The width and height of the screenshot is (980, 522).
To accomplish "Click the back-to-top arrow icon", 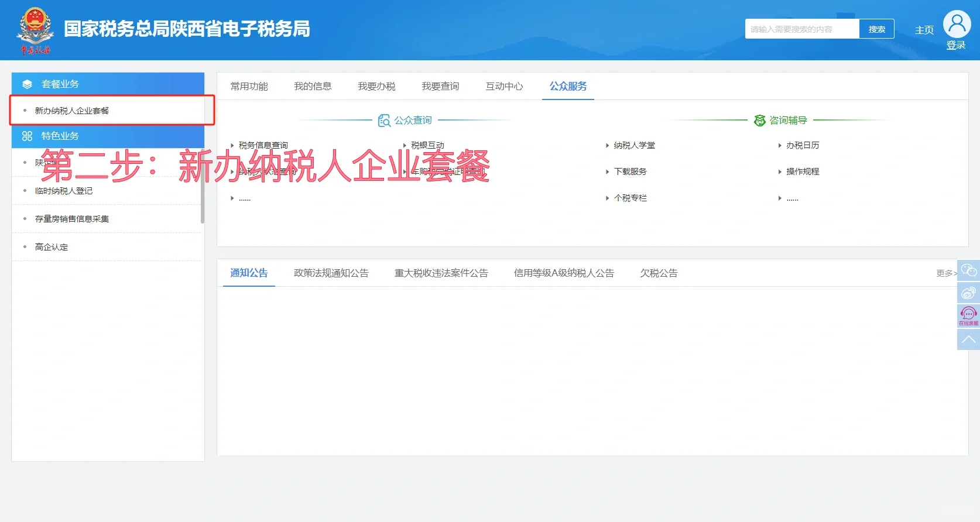I will point(968,339).
